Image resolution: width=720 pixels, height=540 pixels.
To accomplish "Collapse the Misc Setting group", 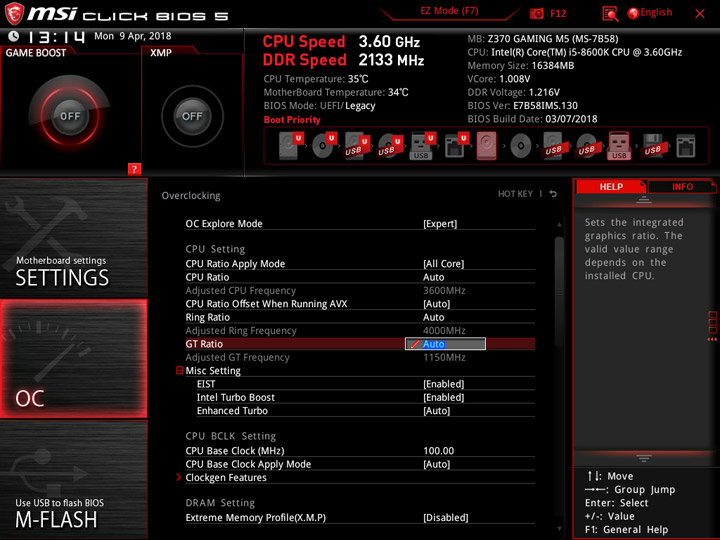I will [180, 370].
